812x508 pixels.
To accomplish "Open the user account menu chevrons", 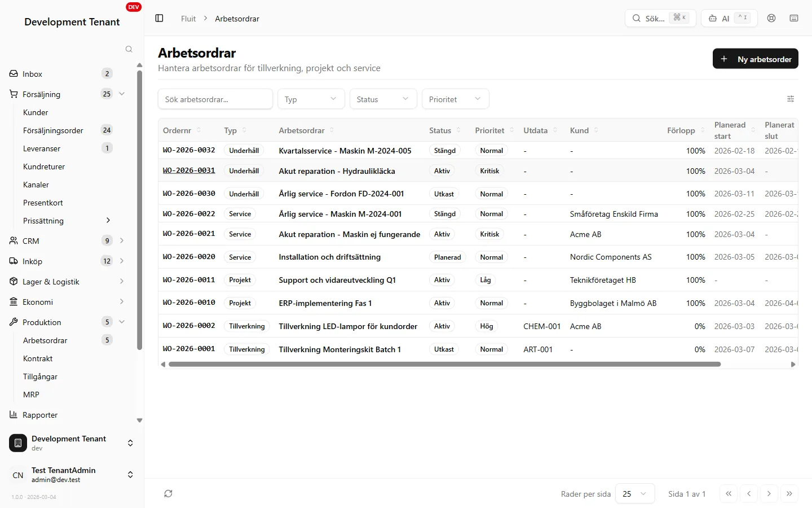I will click(x=130, y=475).
